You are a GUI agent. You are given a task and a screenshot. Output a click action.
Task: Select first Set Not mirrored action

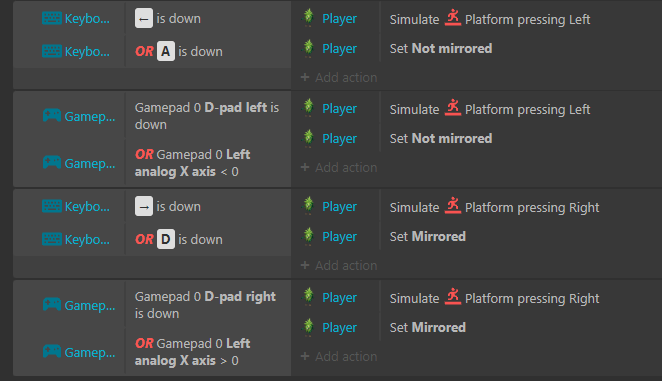click(x=441, y=49)
